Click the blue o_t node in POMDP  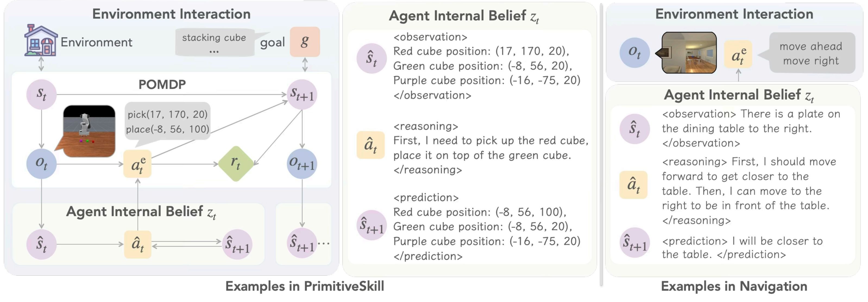click(42, 164)
